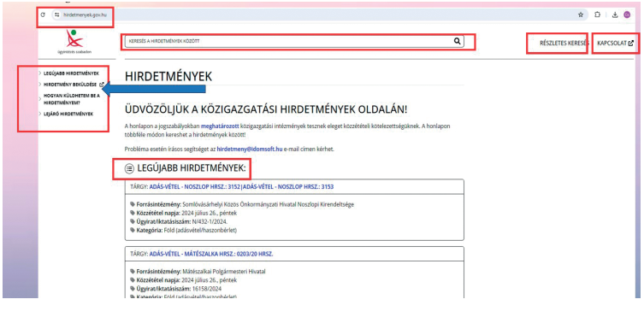
Task: Select LEGÚJABB HIRDETMÉNYEK in the sidebar
Action: [71, 73]
